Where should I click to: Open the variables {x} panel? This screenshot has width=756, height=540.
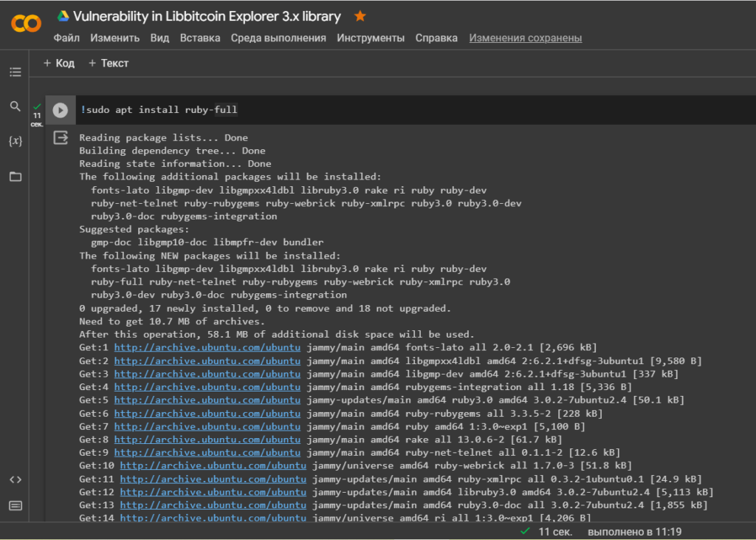pyautogui.click(x=16, y=141)
